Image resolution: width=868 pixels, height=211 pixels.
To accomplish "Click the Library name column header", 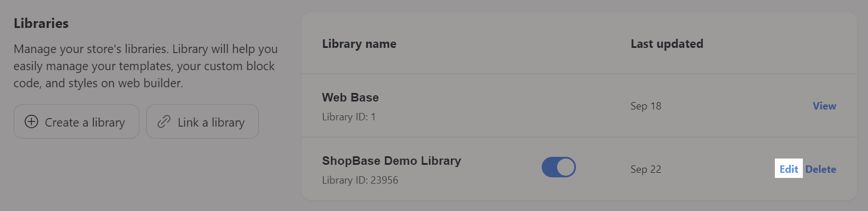I will 359,44.
